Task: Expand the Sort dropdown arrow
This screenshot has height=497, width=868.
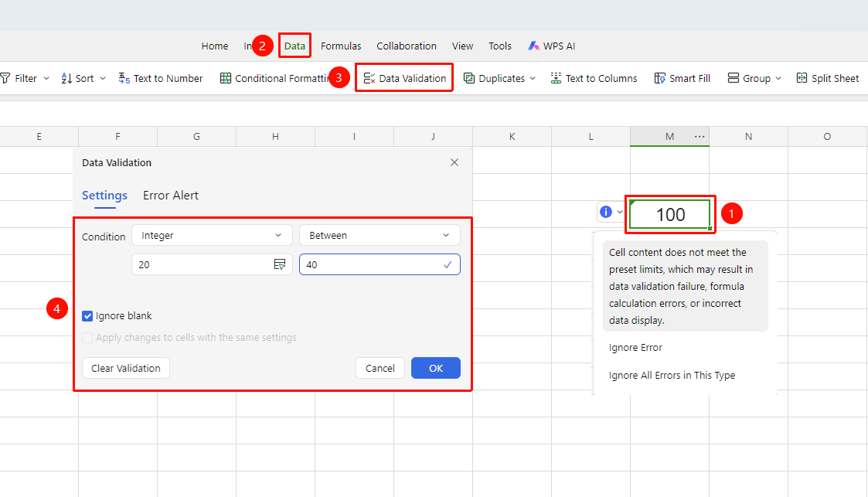Action: click(x=102, y=79)
